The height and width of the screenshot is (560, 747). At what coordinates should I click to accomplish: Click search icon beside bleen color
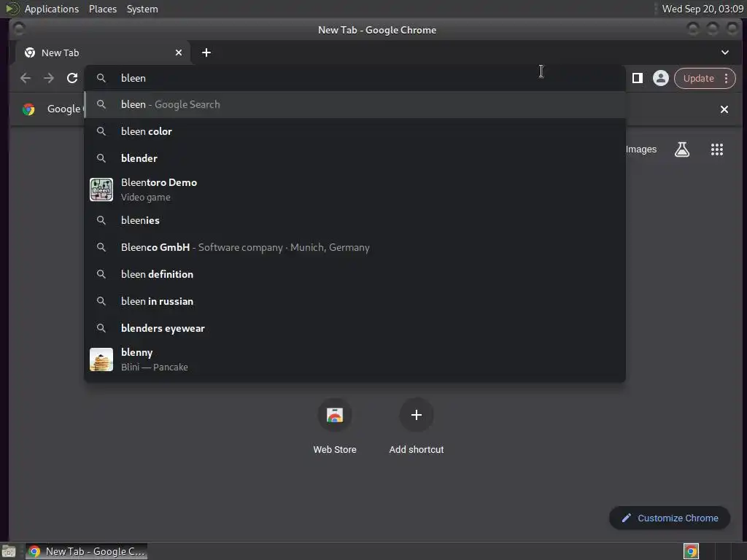[101, 131]
